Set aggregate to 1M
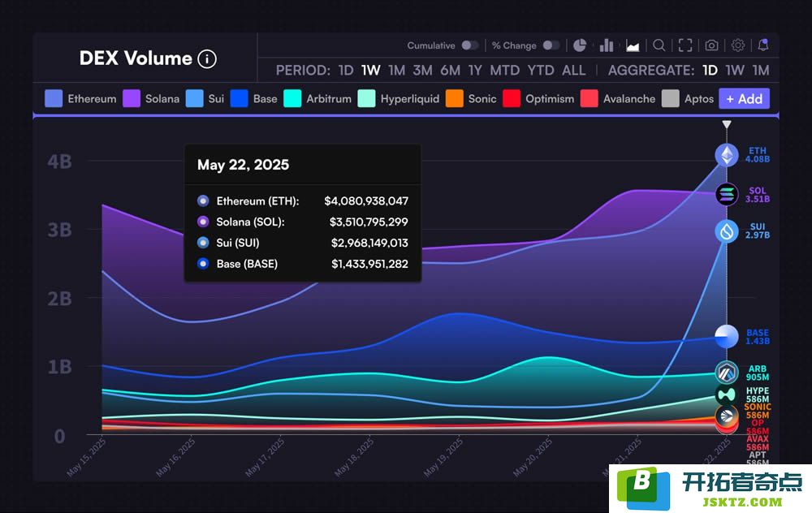This screenshot has height=513, width=812. click(x=761, y=71)
